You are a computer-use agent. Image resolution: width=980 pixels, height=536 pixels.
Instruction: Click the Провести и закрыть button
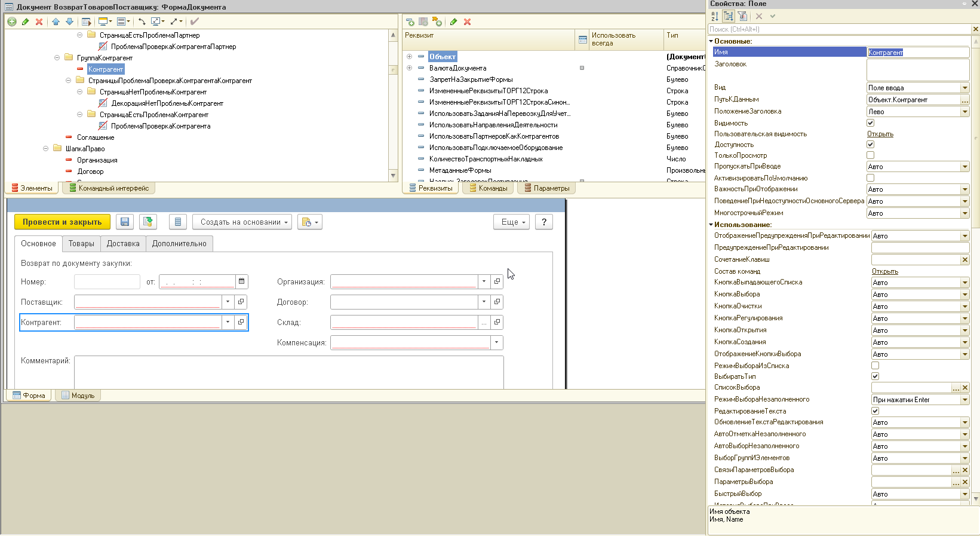pos(62,222)
